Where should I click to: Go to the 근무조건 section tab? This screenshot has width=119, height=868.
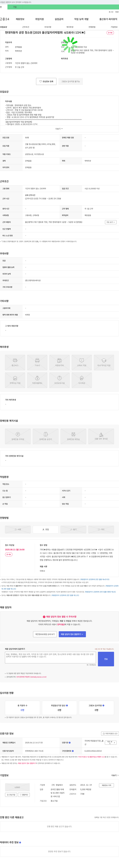point(26,27)
